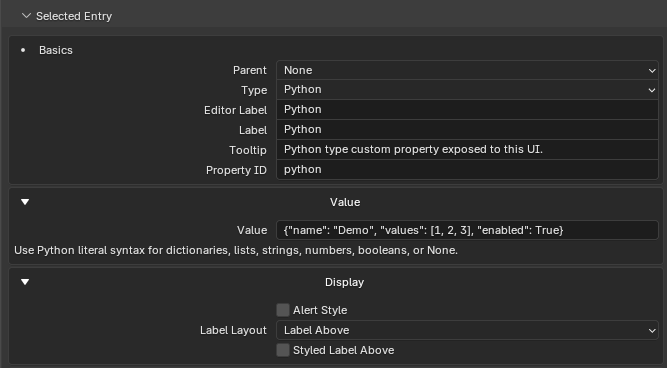The height and width of the screenshot is (368, 667).
Task: Click the Tooltip field caption
Action: click(248, 150)
